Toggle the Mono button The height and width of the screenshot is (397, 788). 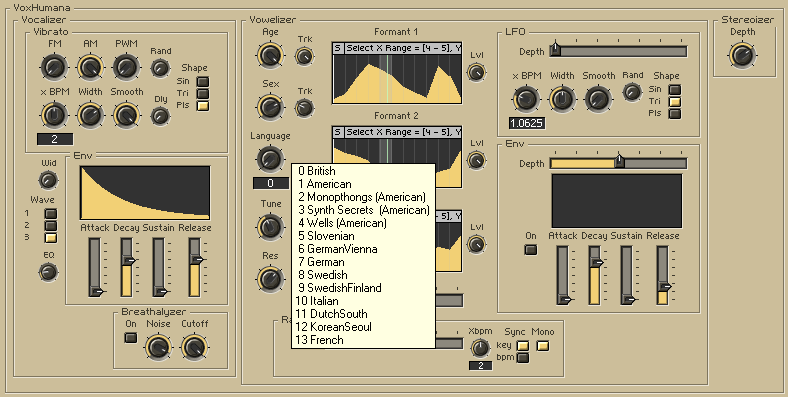point(543,346)
